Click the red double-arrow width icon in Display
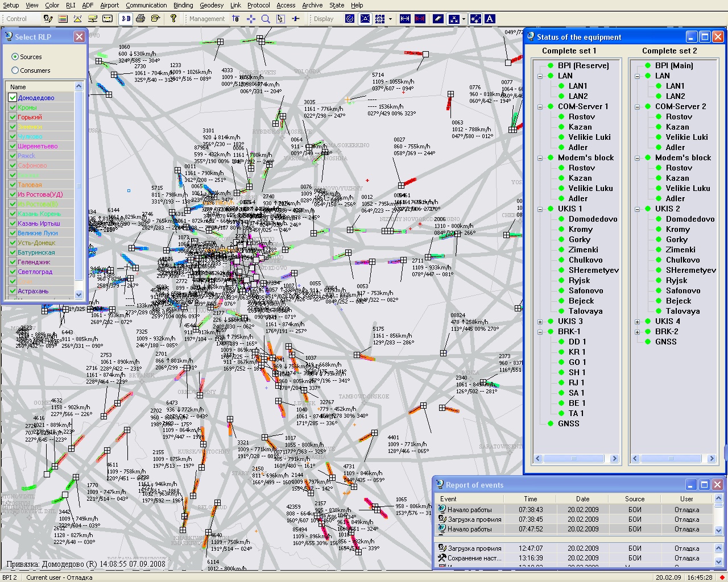Viewport: 728px width, 582px height. pyautogui.click(x=420, y=19)
